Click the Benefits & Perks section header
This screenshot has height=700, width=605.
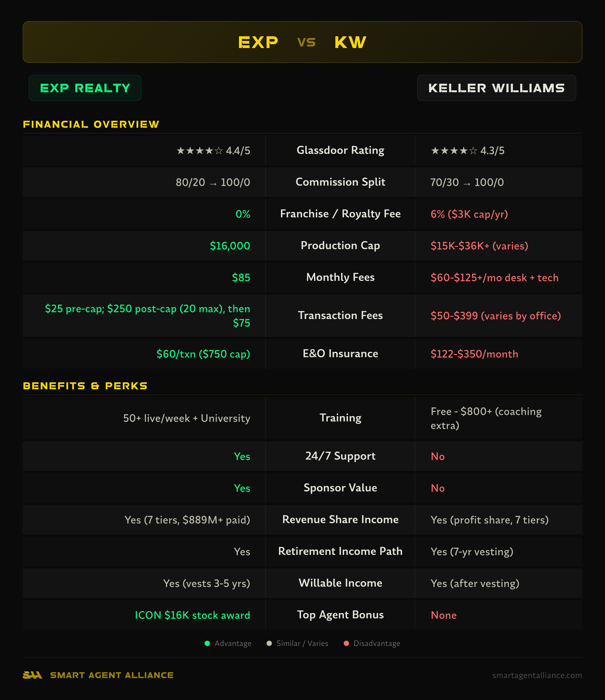(x=85, y=386)
